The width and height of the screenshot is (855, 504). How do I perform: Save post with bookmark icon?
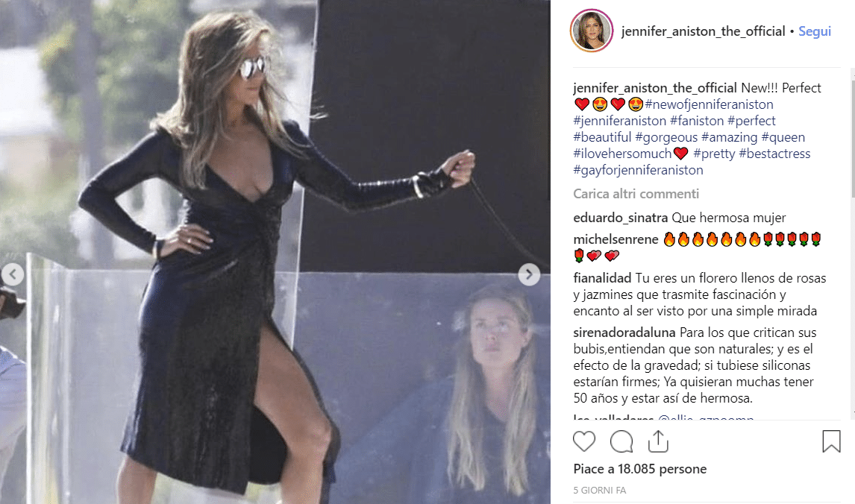(x=831, y=441)
